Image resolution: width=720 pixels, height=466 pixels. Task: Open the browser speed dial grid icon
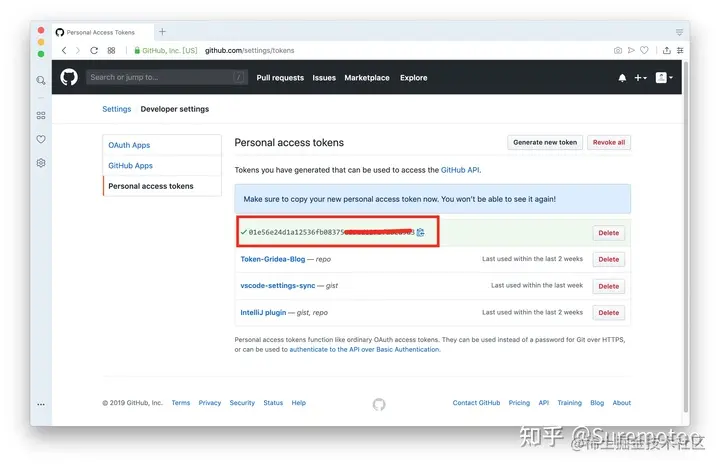point(111,51)
